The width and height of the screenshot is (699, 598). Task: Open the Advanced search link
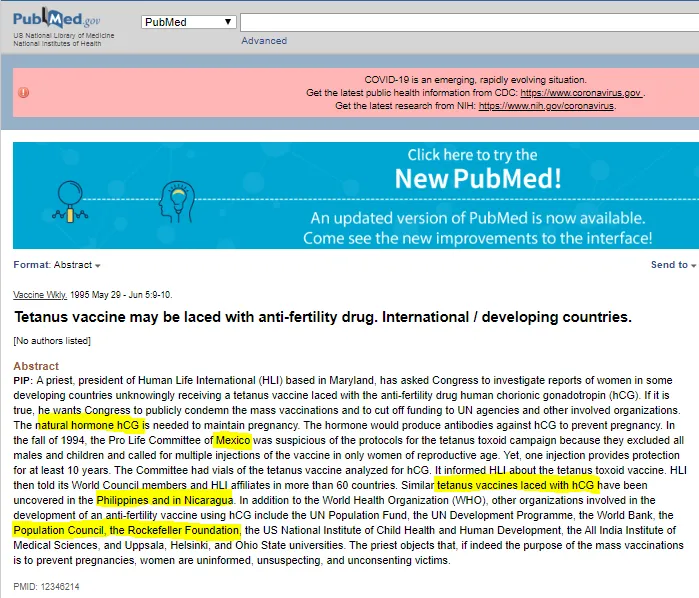pos(264,41)
